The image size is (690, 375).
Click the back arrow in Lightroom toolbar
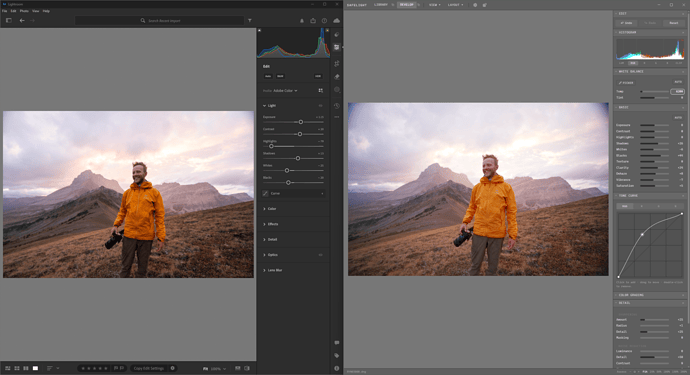tap(22, 20)
